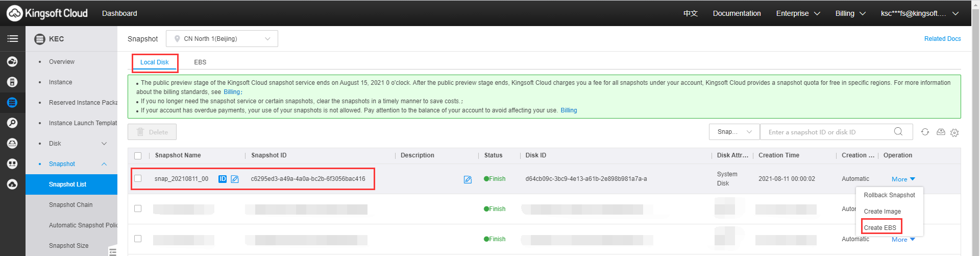Open the Enterprise dropdown in the top bar
The image size is (980, 256).
tap(798, 13)
